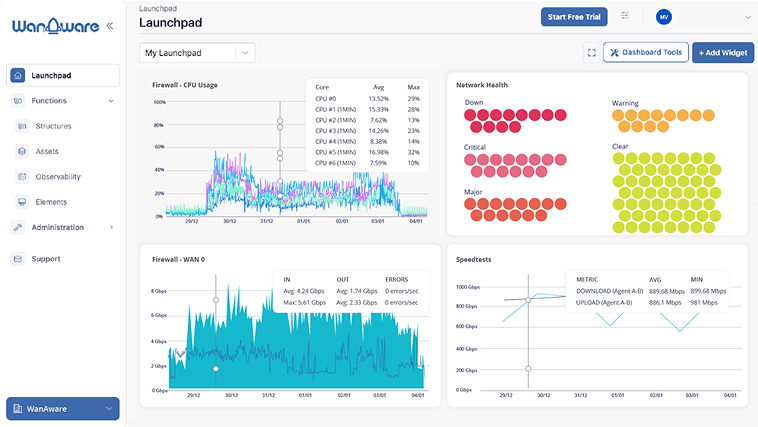This screenshot has width=758, height=427.
Task: Click the Launchpad home icon
Action: coord(18,75)
